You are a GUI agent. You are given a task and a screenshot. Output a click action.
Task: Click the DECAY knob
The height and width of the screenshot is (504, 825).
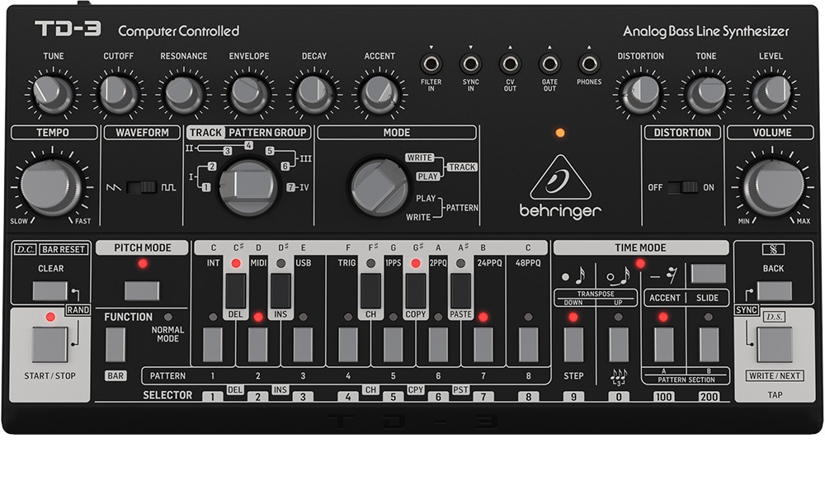(314, 95)
